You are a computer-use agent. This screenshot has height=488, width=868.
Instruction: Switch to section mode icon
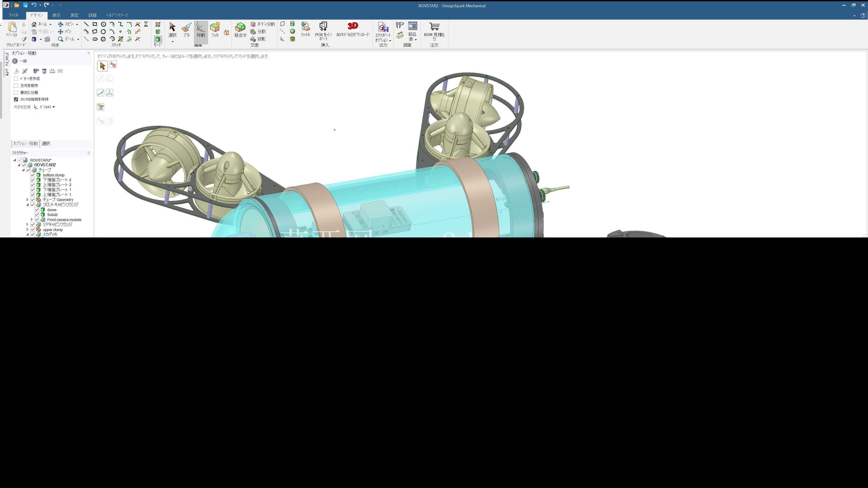(158, 32)
